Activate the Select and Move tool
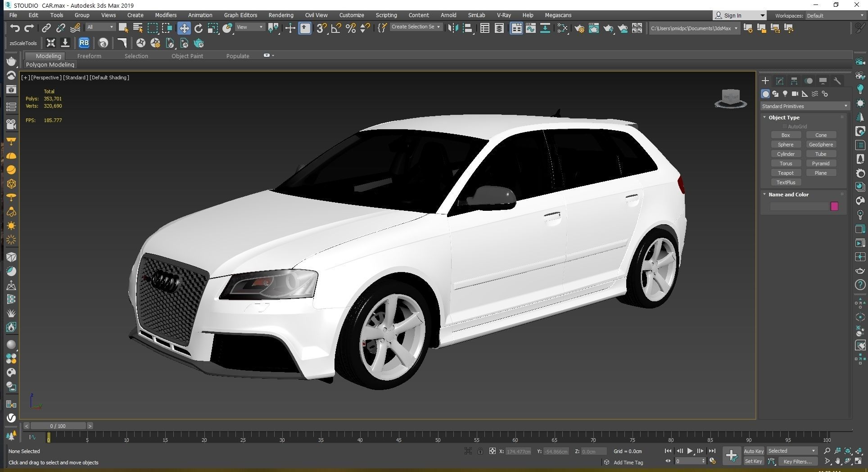 184,28
